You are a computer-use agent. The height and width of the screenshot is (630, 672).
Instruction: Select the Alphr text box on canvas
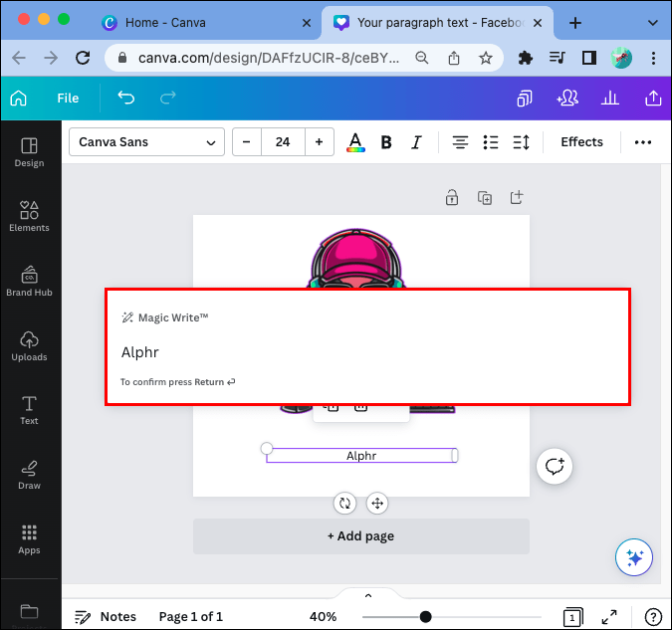[x=361, y=456]
